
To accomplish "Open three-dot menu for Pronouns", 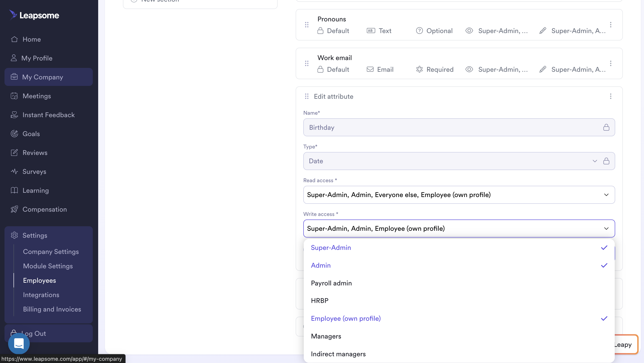I will pos(611,25).
